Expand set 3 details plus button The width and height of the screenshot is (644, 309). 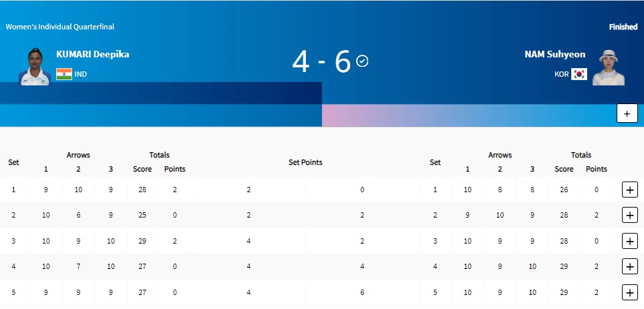coord(629,240)
